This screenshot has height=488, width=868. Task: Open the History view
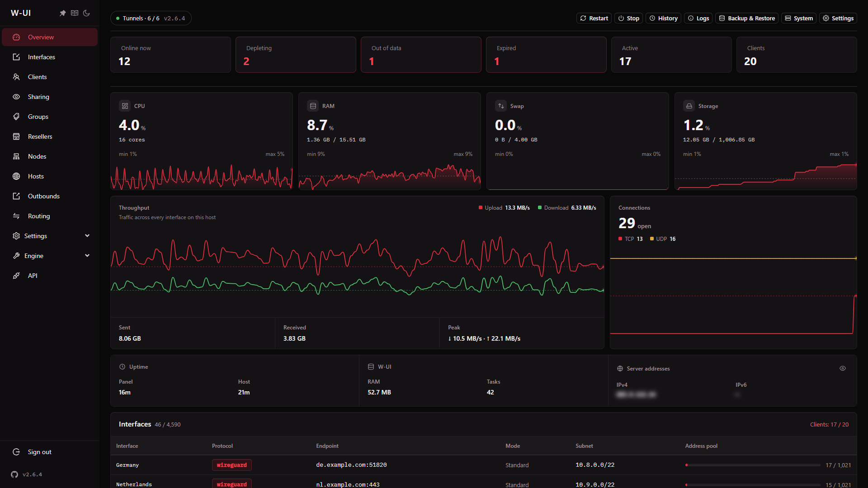(663, 18)
